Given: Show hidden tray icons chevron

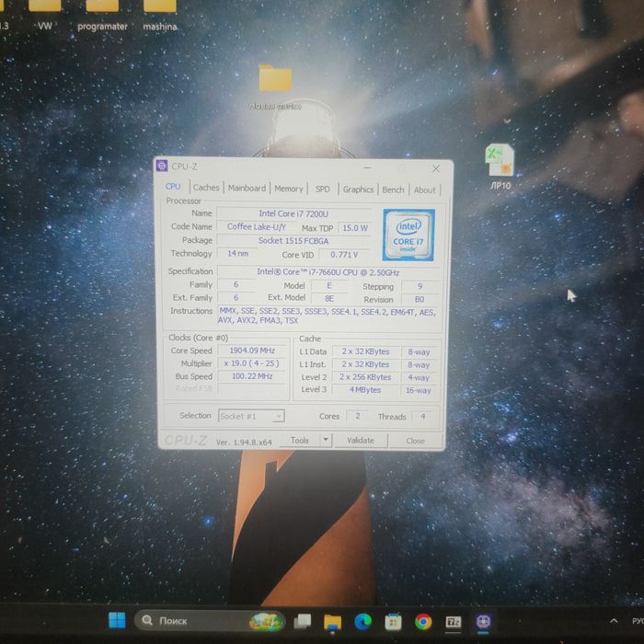Looking at the screenshot, I should coord(614,621).
